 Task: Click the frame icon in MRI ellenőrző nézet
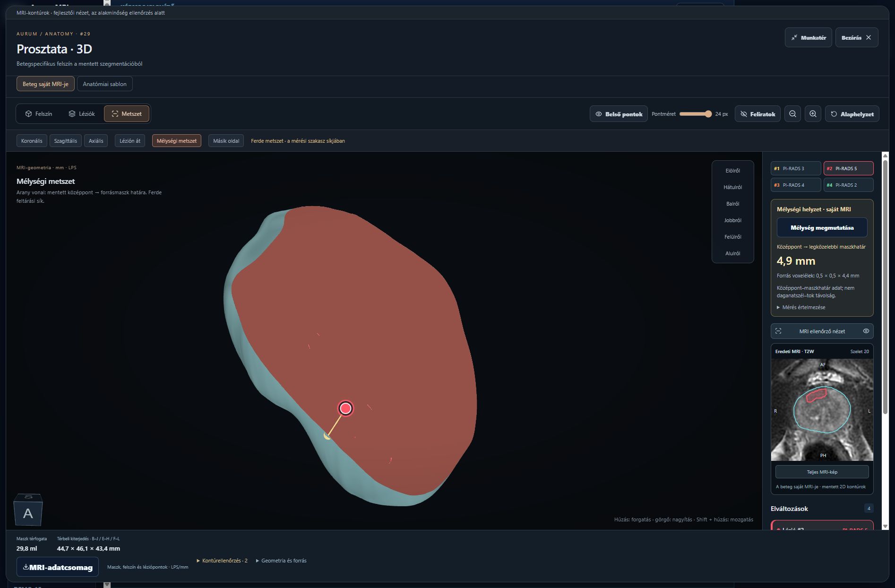point(778,331)
